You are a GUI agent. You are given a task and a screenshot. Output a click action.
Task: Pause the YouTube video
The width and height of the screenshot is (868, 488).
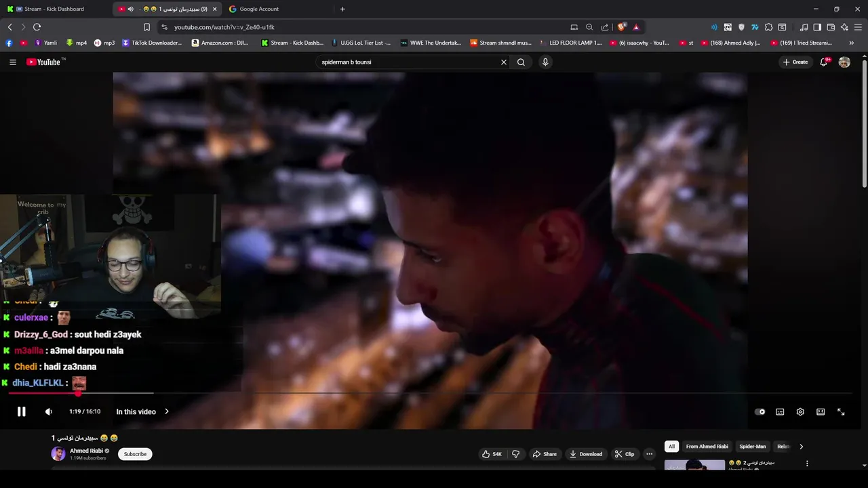(x=21, y=411)
